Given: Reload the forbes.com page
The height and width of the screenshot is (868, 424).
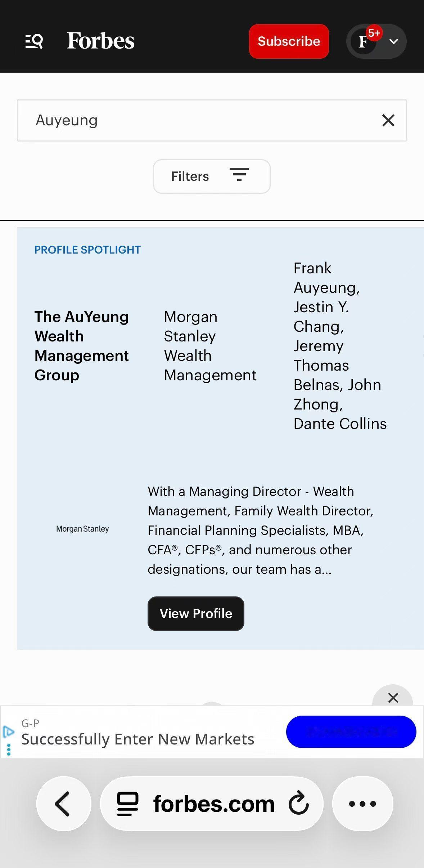Looking at the screenshot, I should click(299, 804).
